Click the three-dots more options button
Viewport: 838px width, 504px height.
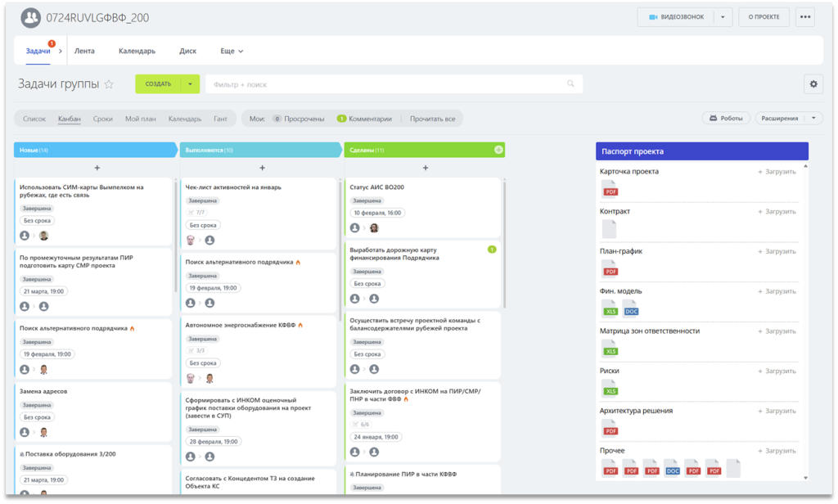tap(804, 17)
